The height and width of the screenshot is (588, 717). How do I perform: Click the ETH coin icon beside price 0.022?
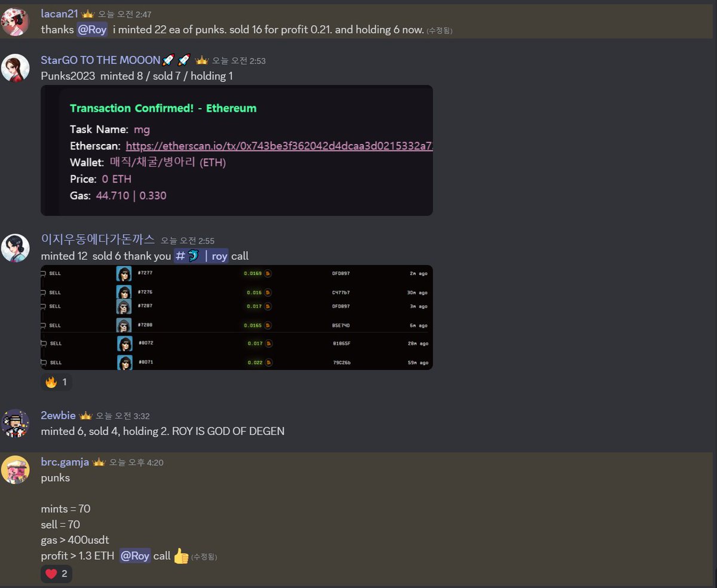click(269, 363)
